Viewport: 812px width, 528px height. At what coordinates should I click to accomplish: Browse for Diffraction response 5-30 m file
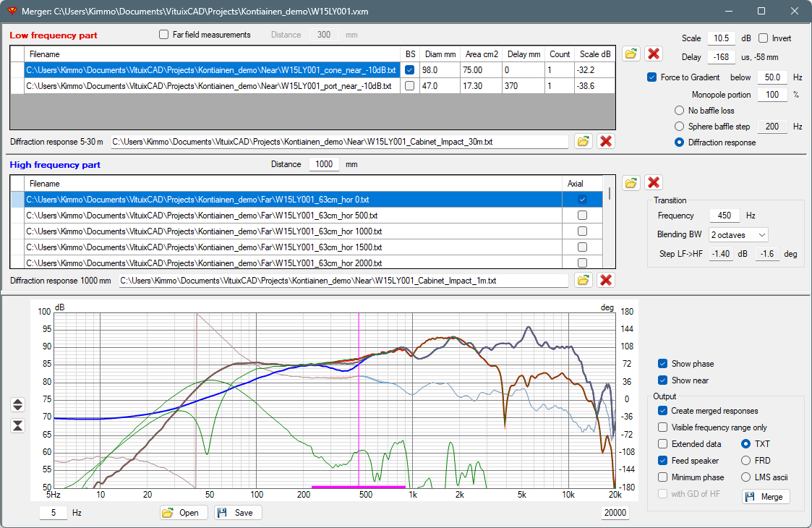tap(583, 141)
